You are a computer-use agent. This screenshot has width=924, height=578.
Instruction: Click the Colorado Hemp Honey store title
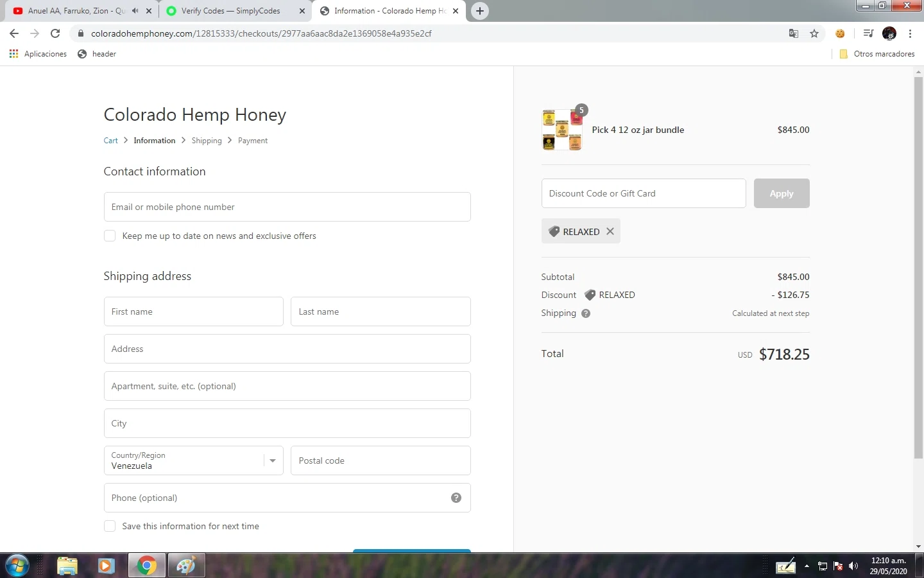(x=195, y=115)
